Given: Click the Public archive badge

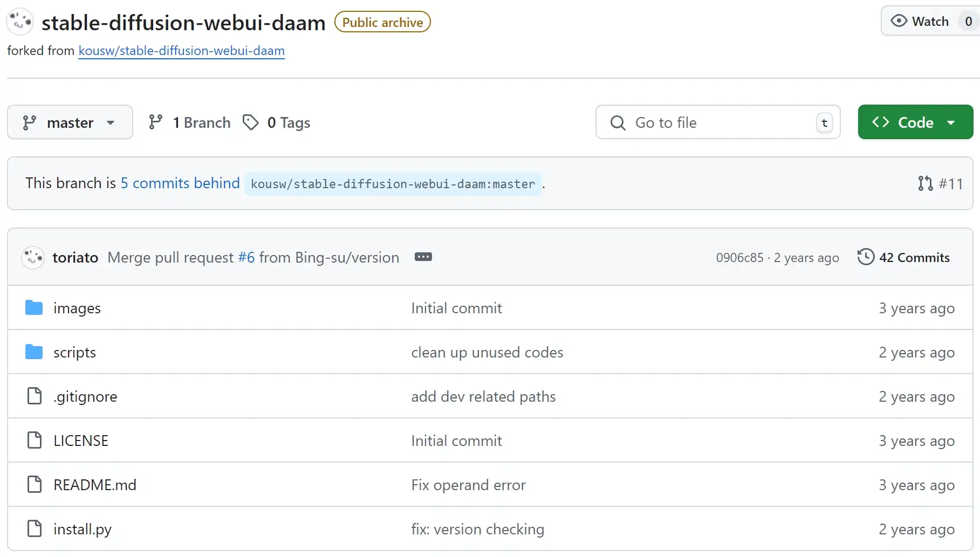Looking at the screenshot, I should [x=382, y=22].
